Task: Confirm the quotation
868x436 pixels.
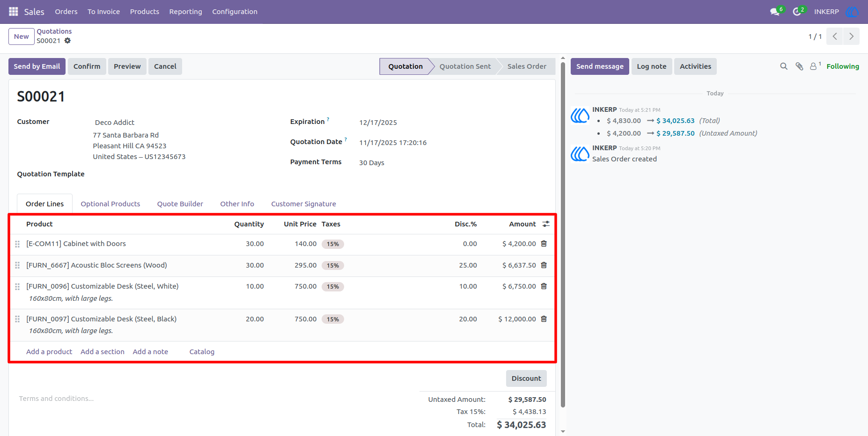Action: click(87, 66)
